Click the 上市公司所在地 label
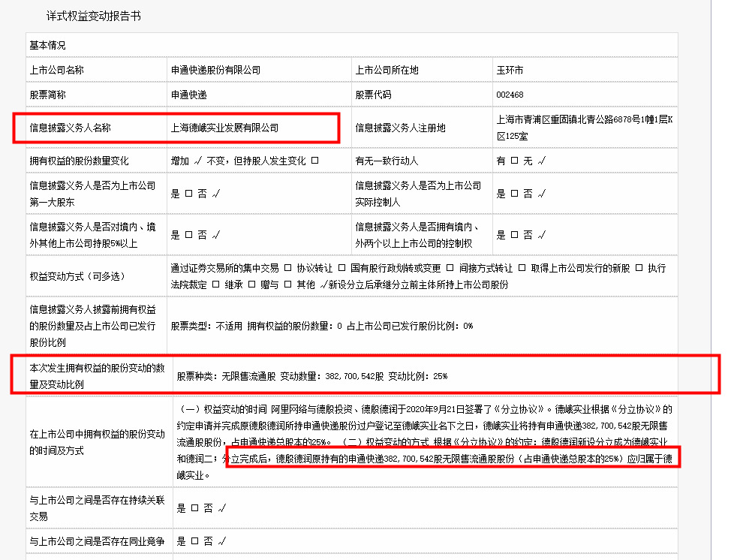 387,70
